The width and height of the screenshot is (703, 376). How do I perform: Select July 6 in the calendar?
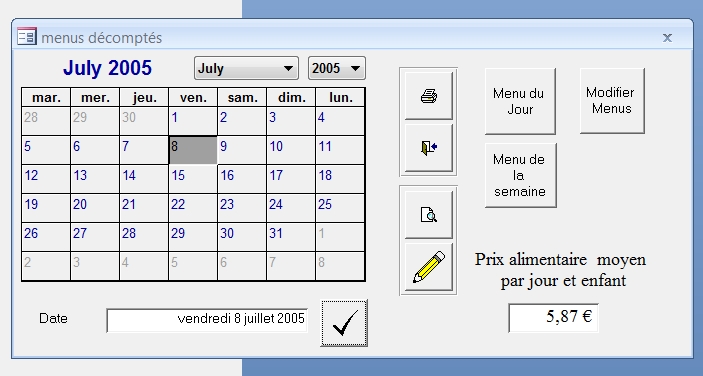click(x=95, y=150)
